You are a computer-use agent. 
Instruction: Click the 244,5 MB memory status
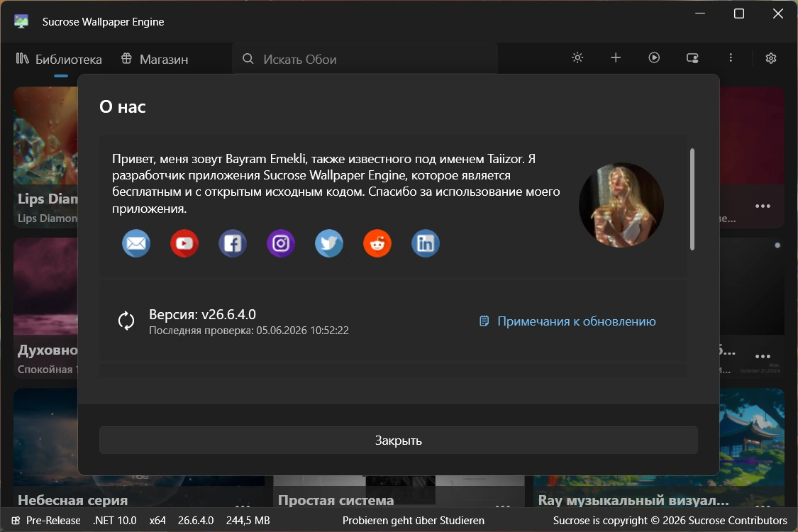click(248, 520)
